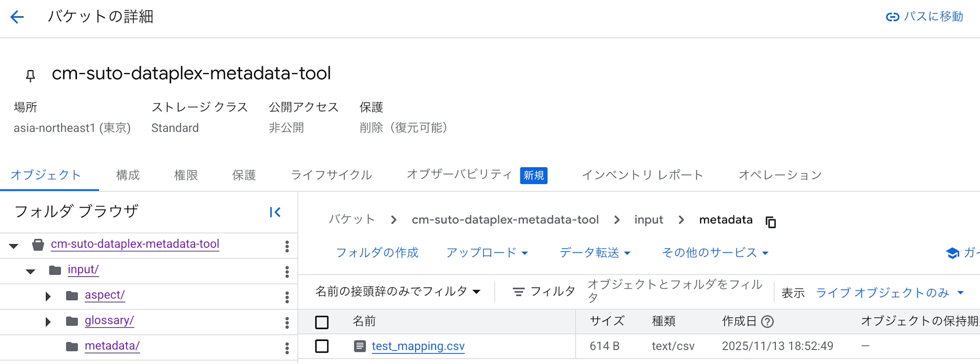Viewport: 980px width, 364px height.
Task: Click the 614 B size cell
Action: pos(605,346)
